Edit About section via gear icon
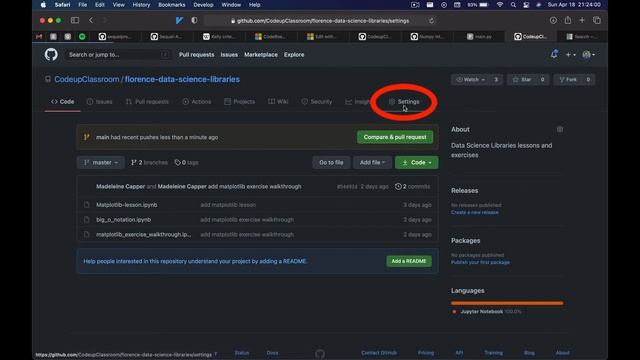The image size is (640, 360). (560, 129)
